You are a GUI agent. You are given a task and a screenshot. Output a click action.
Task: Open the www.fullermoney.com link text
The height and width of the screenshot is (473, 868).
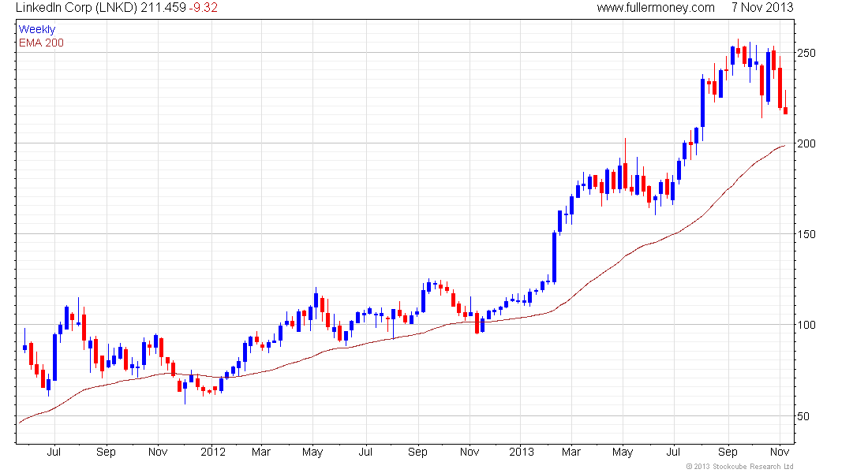click(x=656, y=7)
